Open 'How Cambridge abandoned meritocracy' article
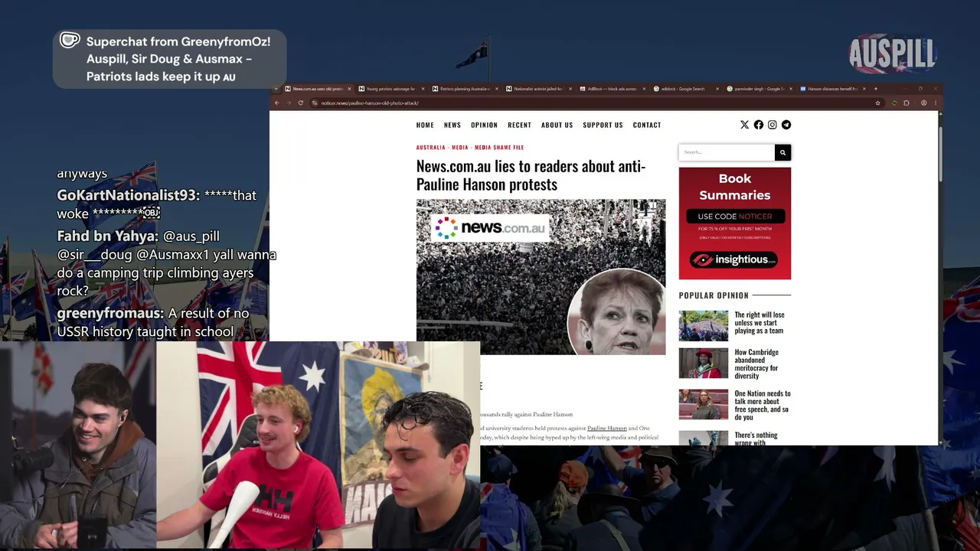The height and width of the screenshot is (551, 980). coord(756,364)
